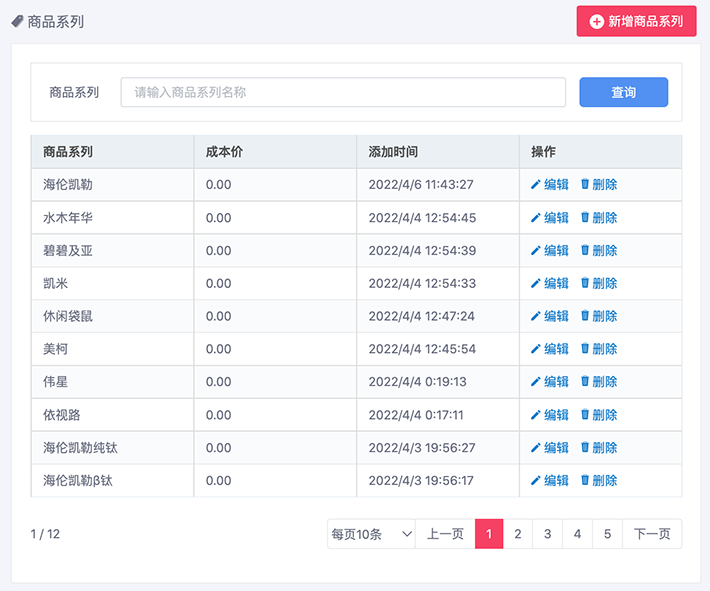Delete the 海伦凯勒β钛 series
This screenshot has width=710, height=591.
(599, 480)
